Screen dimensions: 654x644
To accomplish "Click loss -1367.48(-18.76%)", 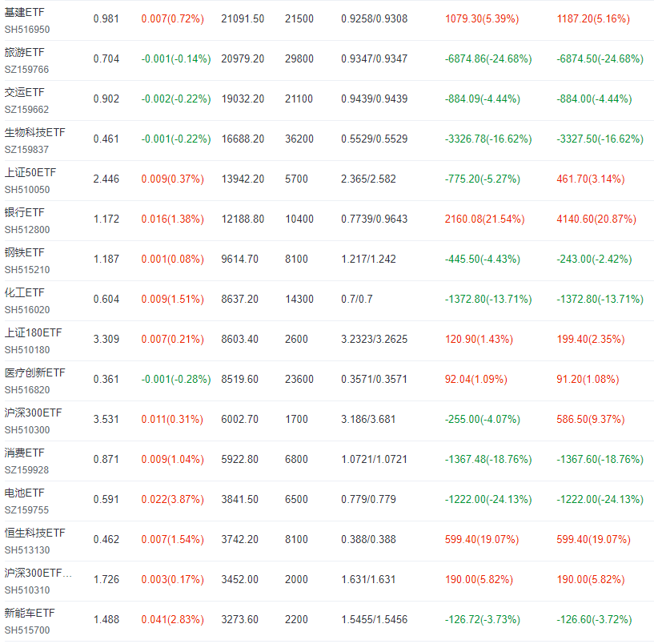I will pyautogui.click(x=488, y=460).
